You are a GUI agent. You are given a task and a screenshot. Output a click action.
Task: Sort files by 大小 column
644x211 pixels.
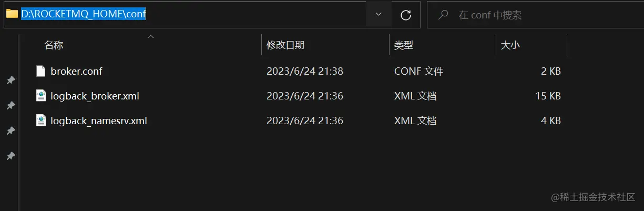[x=510, y=45]
